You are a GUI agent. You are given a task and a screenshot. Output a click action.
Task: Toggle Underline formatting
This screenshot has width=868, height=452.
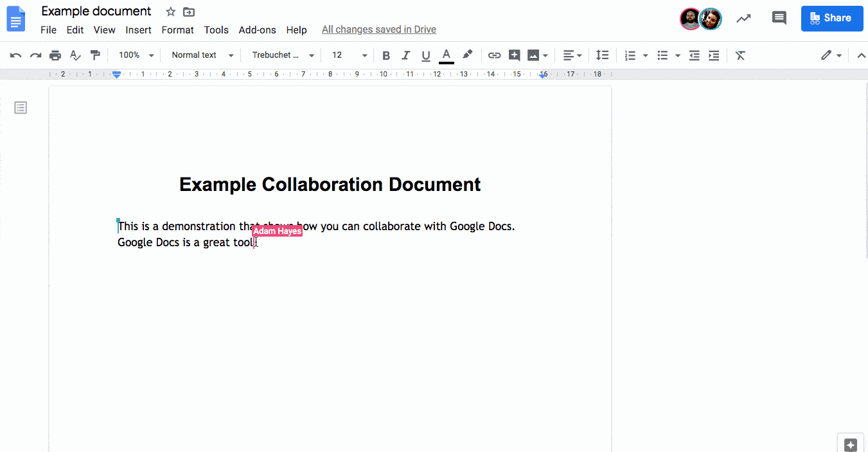425,55
